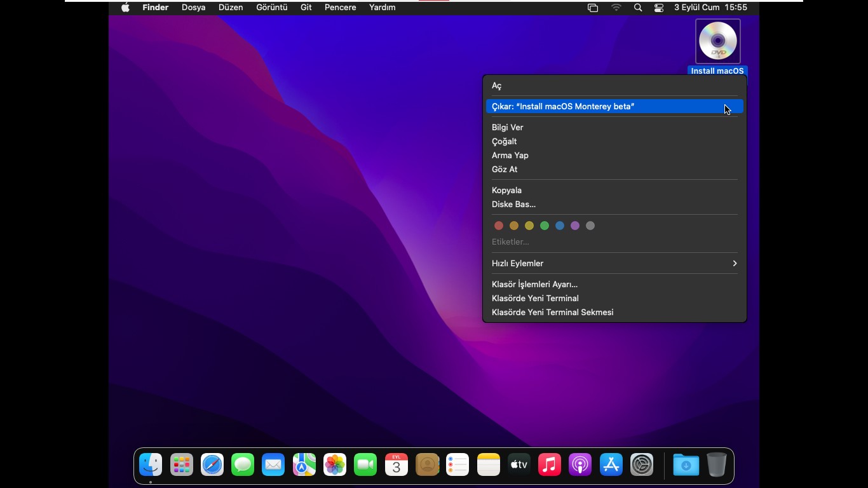Viewport: 868px width, 488px height.
Task: Open System Preferences from the Dock
Action: click(642, 465)
